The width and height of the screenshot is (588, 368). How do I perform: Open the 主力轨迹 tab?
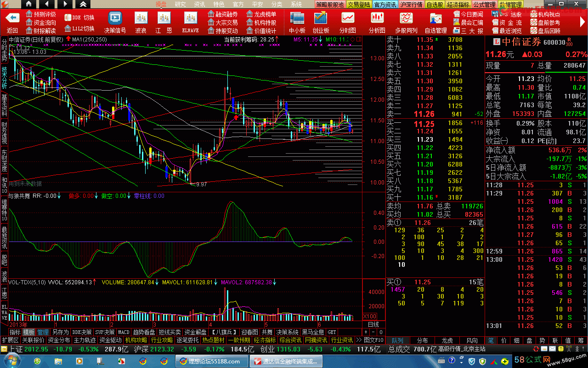click(x=85, y=340)
